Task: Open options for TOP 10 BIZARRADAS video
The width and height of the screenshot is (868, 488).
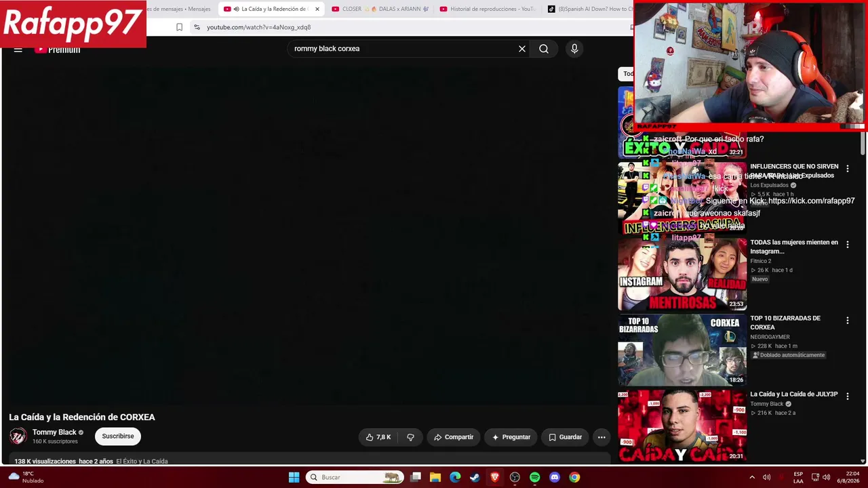Action: point(847,321)
